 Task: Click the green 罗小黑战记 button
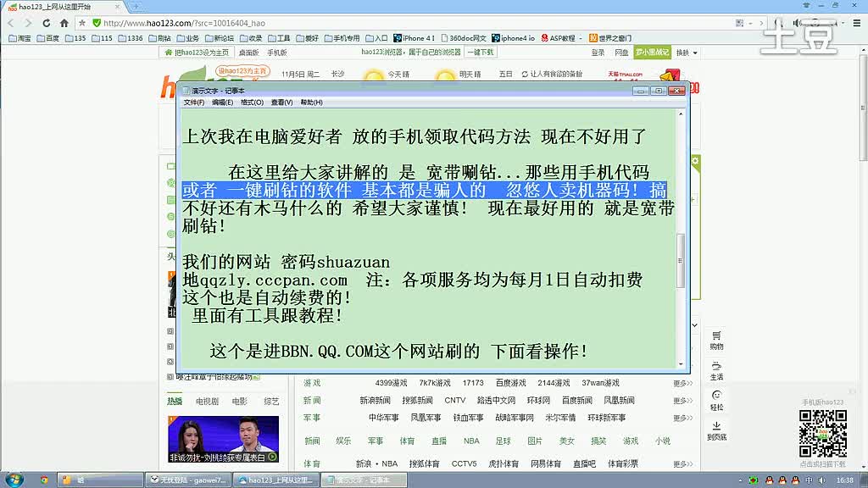point(652,52)
